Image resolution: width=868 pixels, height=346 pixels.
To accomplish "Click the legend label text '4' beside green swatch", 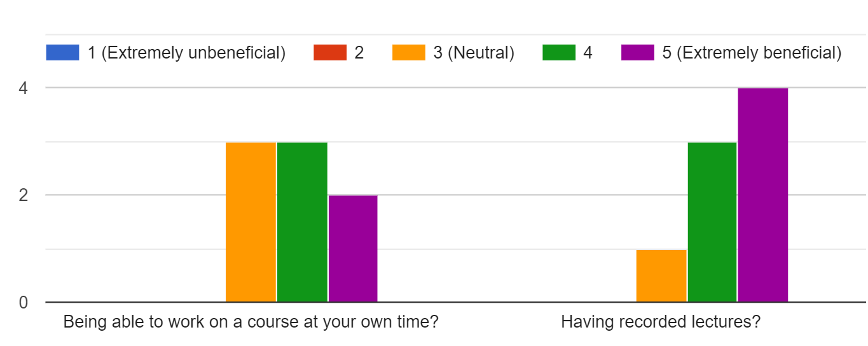I will pos(588,53).
